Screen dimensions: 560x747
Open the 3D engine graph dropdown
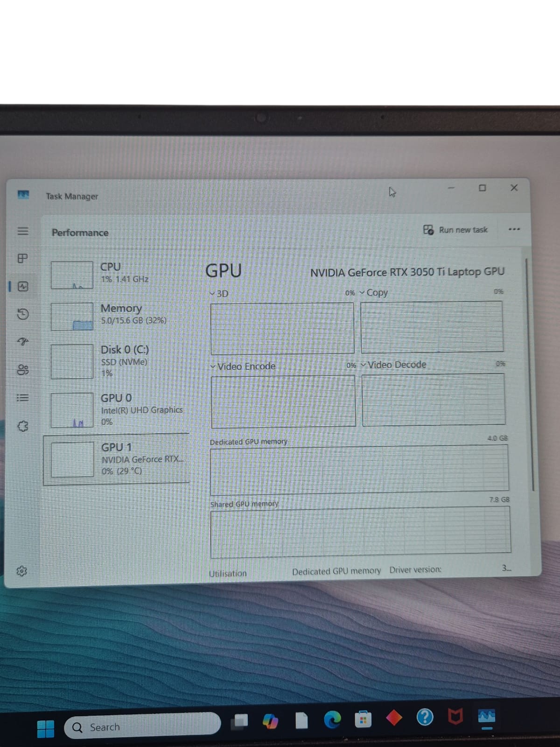[212, 294]
